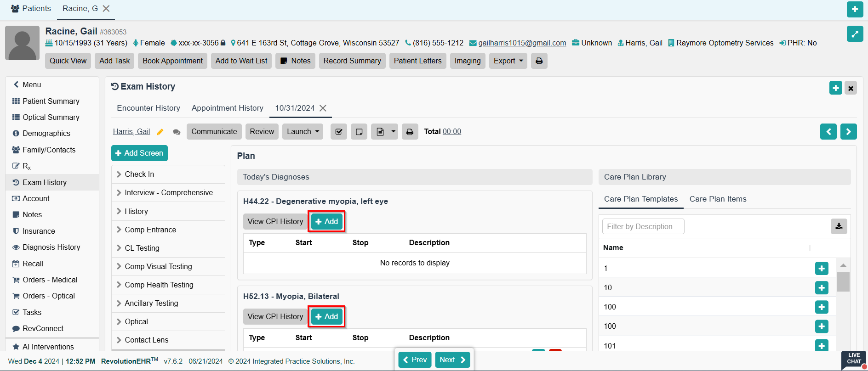Open the Launch dropdown
The image size is (868, 371).
pyautogui.click(x=303, y=132)
